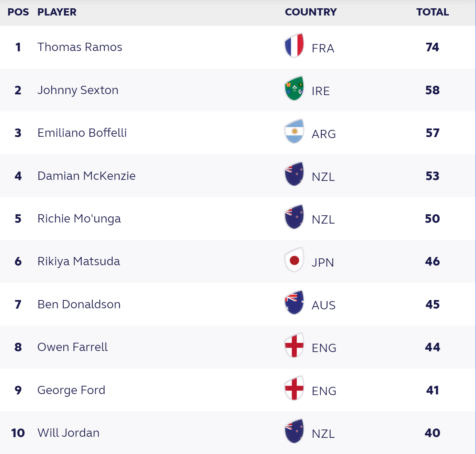This screenshot has height=454, width=476.
Task: Click the Argentina flag icon in row 3
Action: 294,131
